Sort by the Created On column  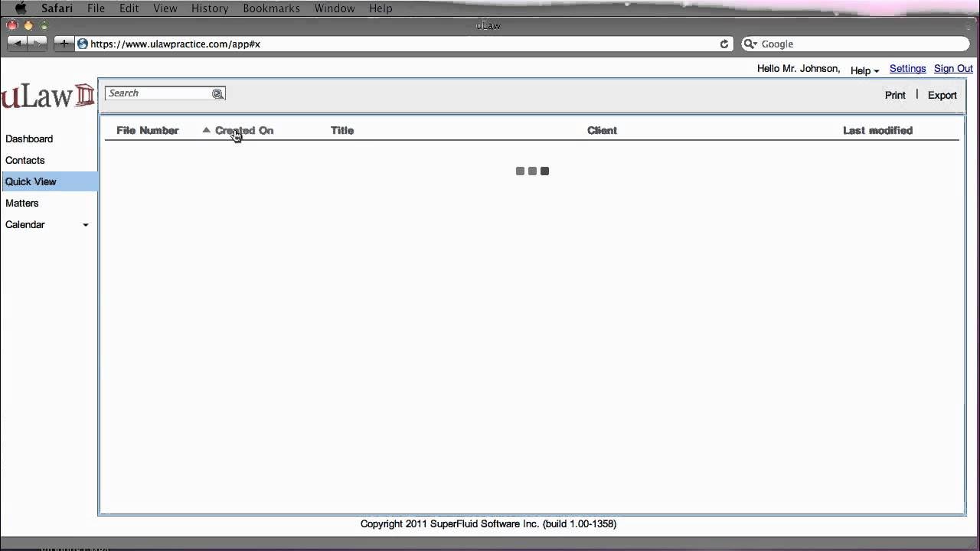[x=244, y=130]
